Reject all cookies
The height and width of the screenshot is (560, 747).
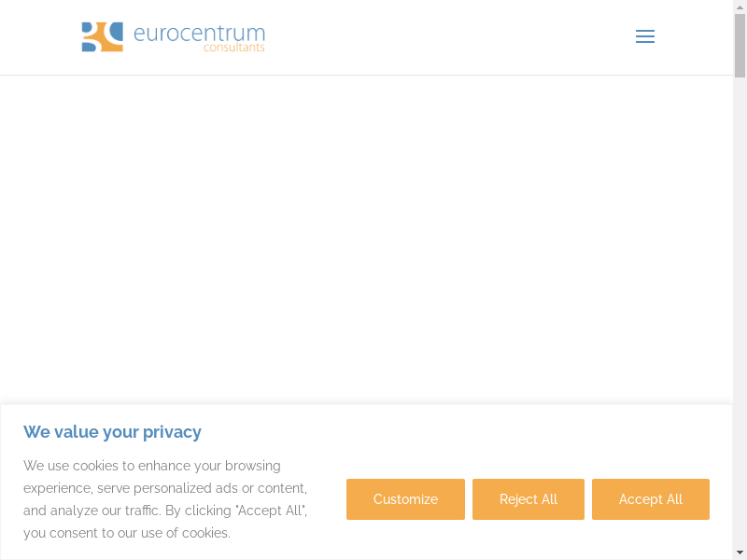[528, 499]
